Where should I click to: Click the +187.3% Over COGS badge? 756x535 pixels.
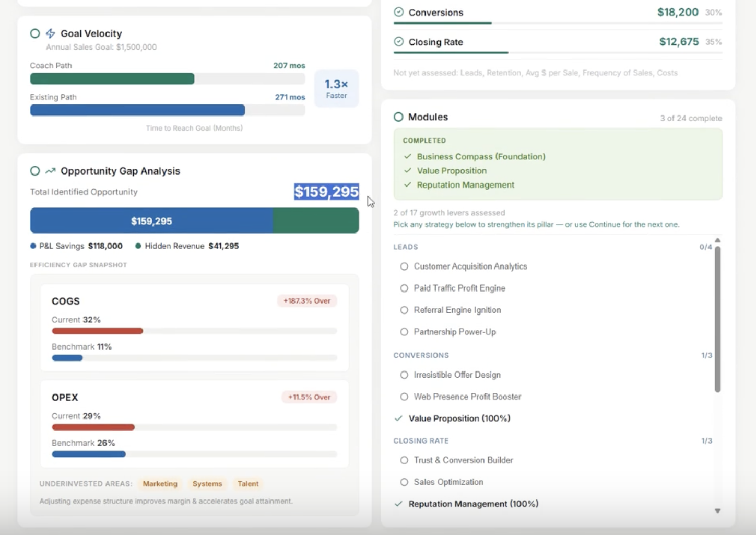point(307,301)
